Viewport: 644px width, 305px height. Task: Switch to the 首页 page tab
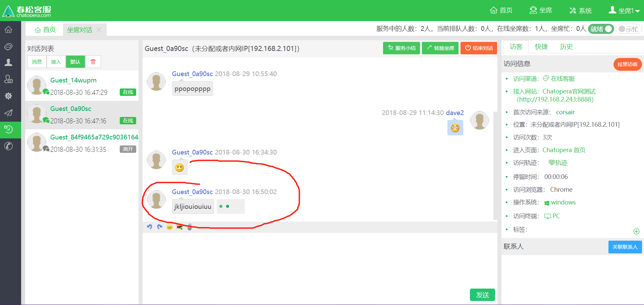(45, 30)
